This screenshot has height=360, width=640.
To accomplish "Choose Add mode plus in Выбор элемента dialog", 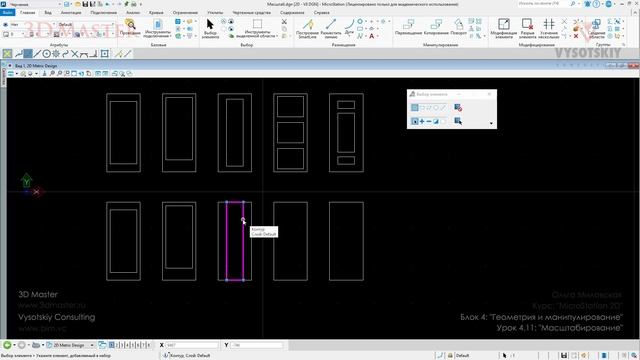I will point(422,121).
